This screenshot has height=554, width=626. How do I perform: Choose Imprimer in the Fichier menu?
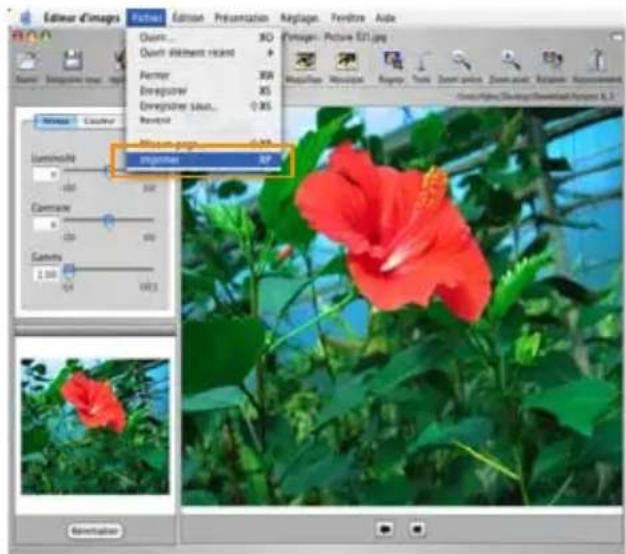[x=204, y=160]
